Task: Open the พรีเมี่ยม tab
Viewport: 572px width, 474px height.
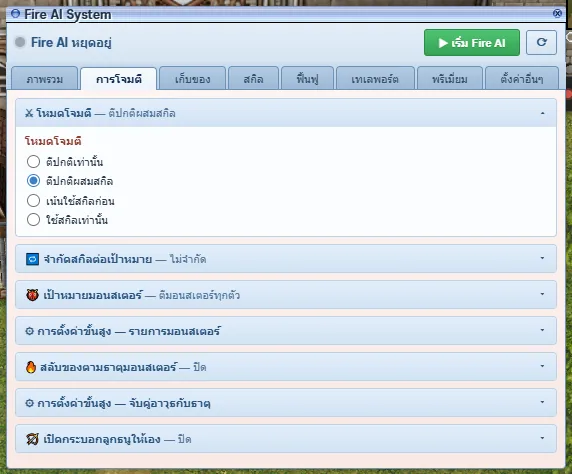Action: [450, 78]
